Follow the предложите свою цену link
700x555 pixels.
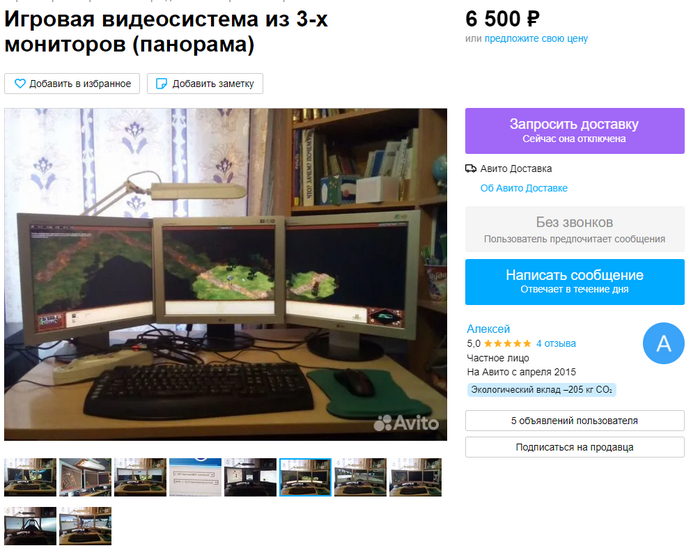536,38
